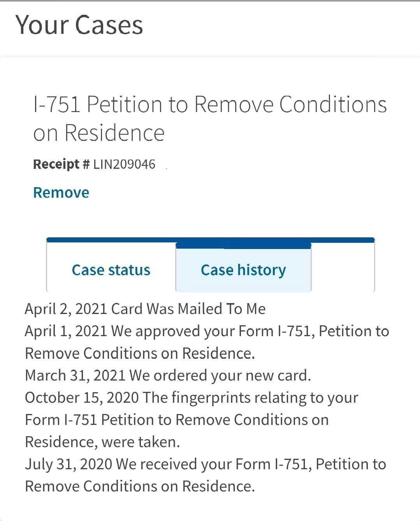
Task: Click the I-751 Petition case title
Action: coord(210,118)
